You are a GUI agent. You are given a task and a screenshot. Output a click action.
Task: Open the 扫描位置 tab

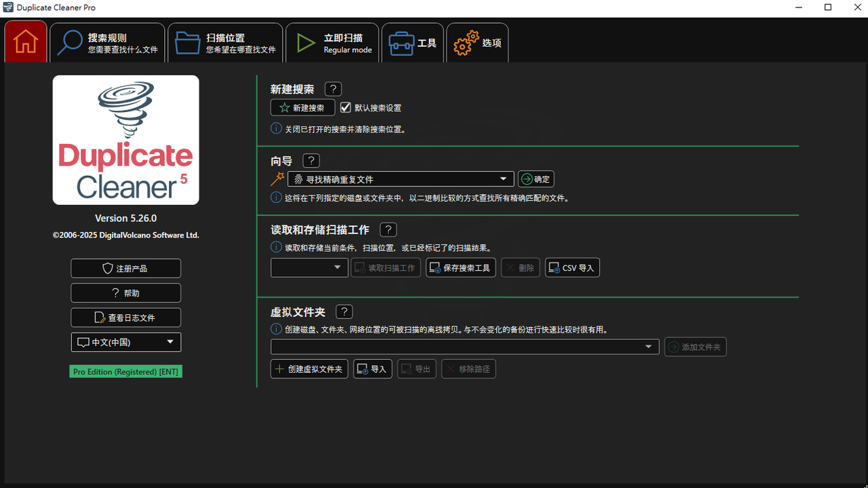tap(225, 43)
